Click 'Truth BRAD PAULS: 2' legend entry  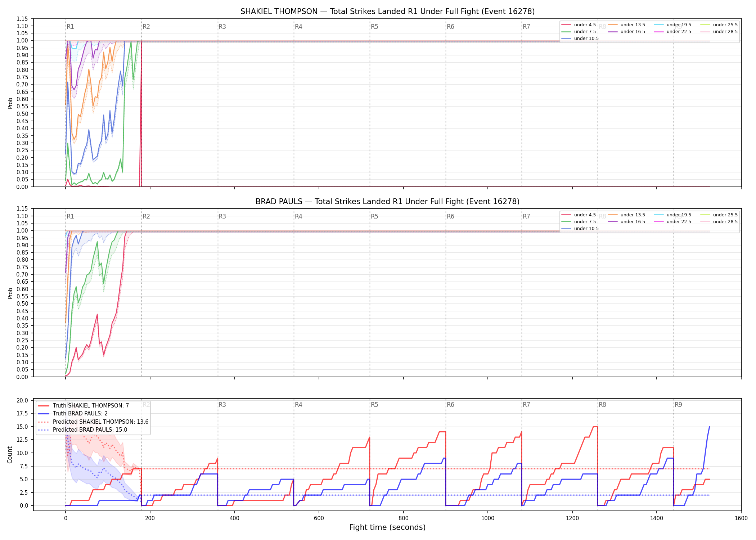[73, 414]
